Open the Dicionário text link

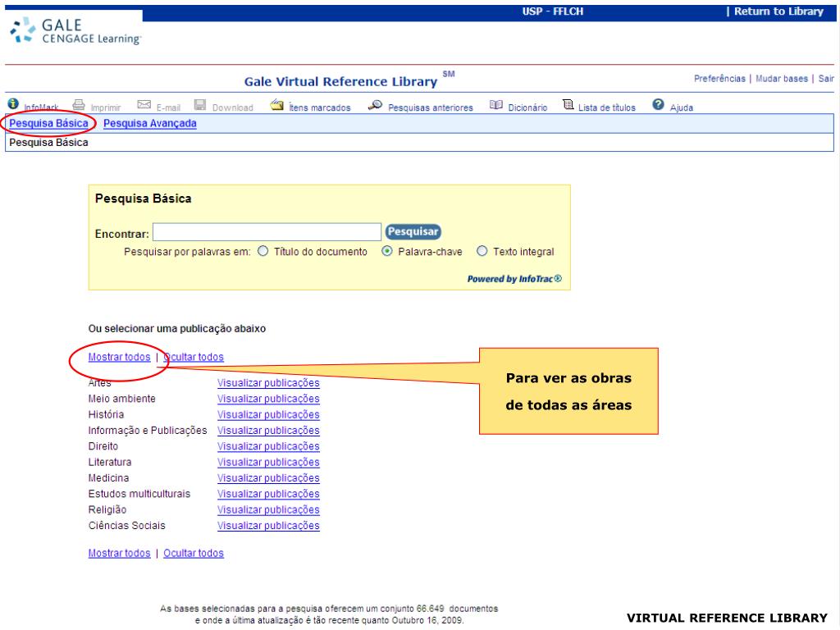pyautogui.click(x=527, y=107)
